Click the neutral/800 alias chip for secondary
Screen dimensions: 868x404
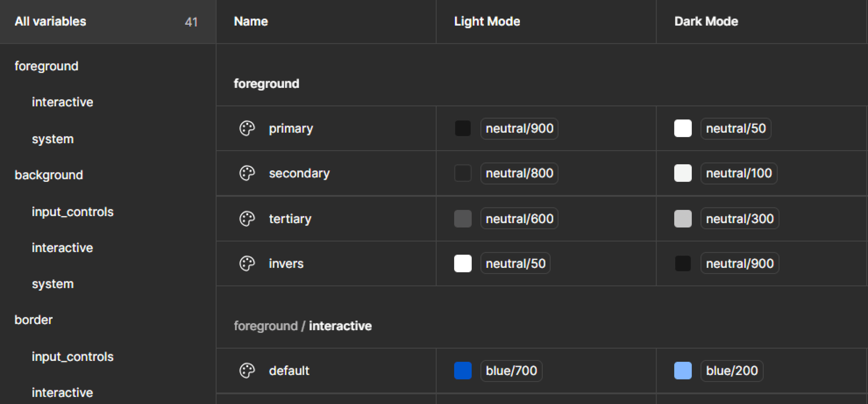519,173
